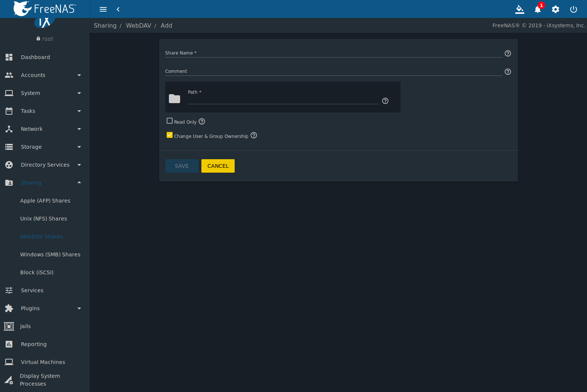Screen dimensions: 587x392
Task: Expand the Accounts menu arrow
Action: click(79, 75)
